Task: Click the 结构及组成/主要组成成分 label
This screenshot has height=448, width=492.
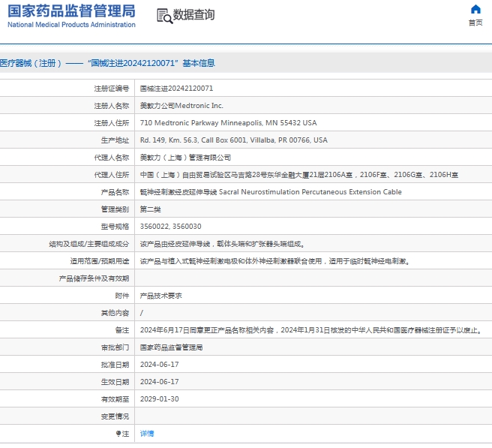Action: pos(89,244)
